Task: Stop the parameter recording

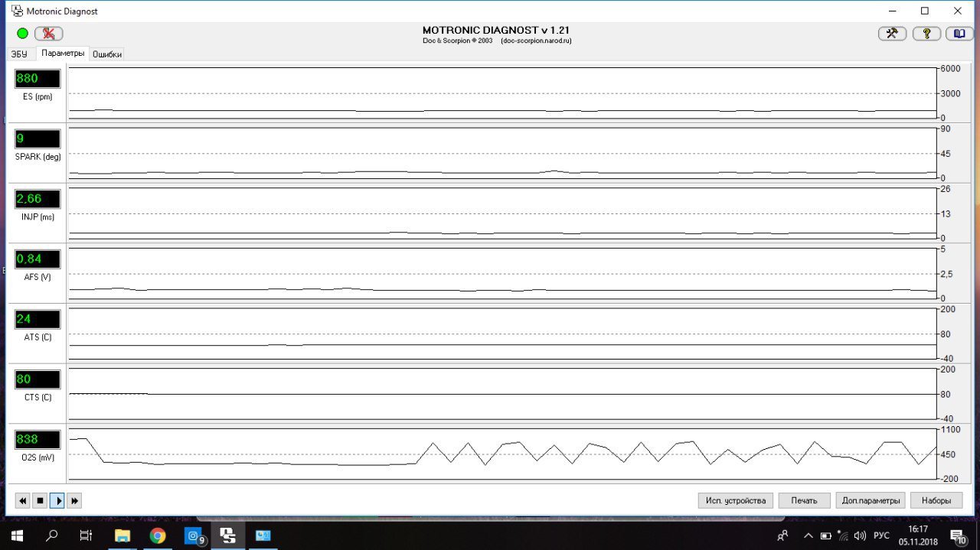Action: pyautogui.click(x=40, y=500)
